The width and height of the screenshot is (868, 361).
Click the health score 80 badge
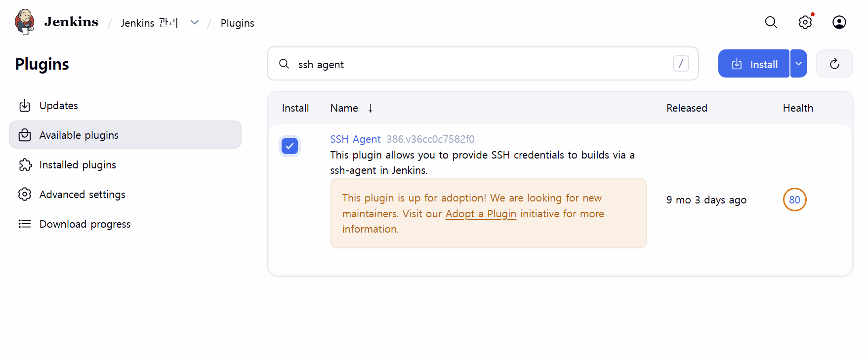click(x=794, y=200)
